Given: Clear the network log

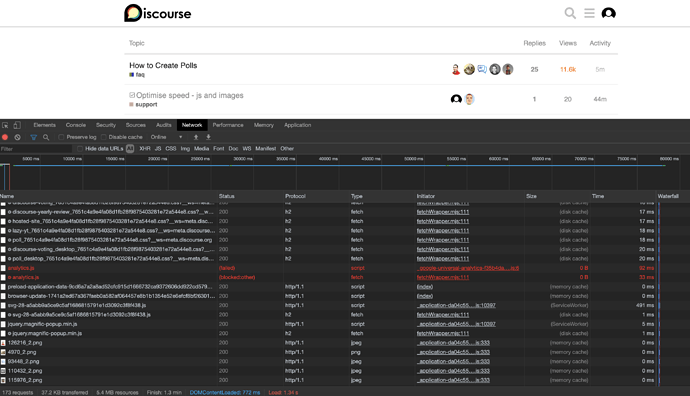Looking at the screenshot, I should coord(17,137).
